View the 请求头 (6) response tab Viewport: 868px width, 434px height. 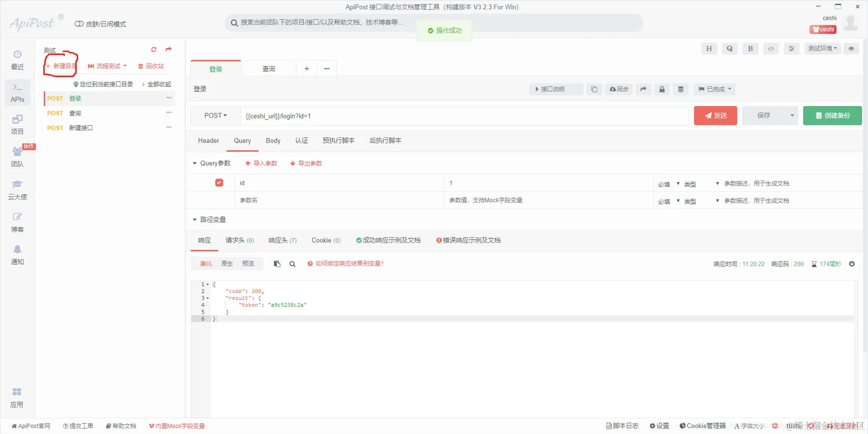pos(239,241)
